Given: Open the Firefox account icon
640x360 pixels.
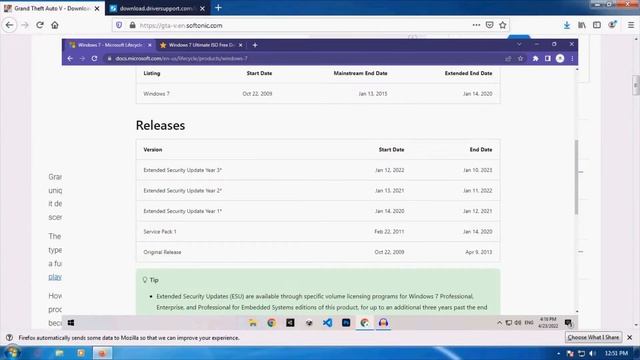Looking at the screenshot, I should [612, 25].
